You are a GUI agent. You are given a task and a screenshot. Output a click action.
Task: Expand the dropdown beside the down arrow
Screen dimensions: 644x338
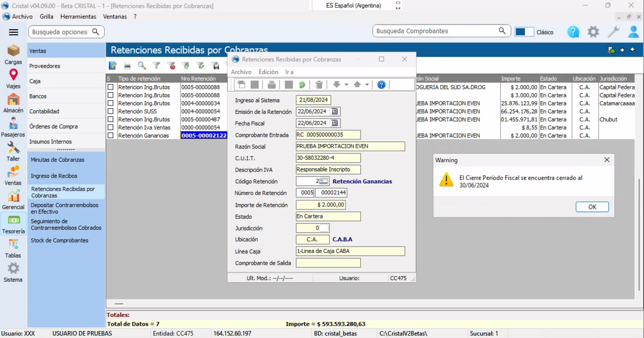(346, 85)
